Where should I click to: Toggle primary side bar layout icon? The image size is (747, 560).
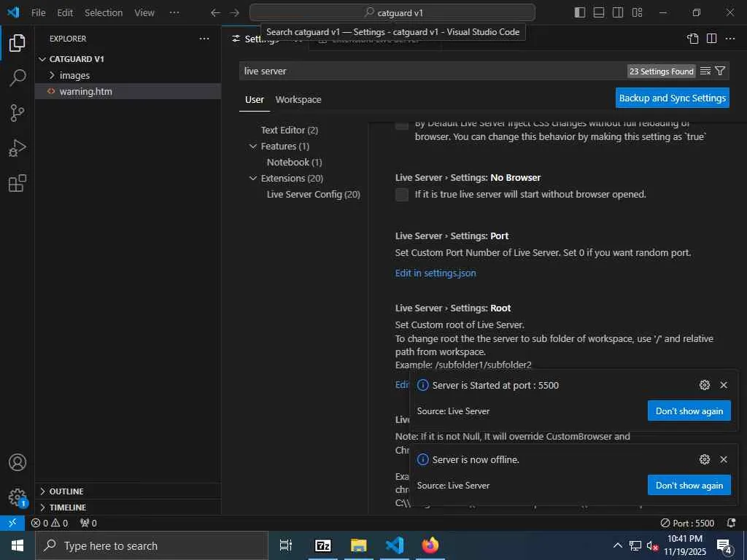point(580,12)
